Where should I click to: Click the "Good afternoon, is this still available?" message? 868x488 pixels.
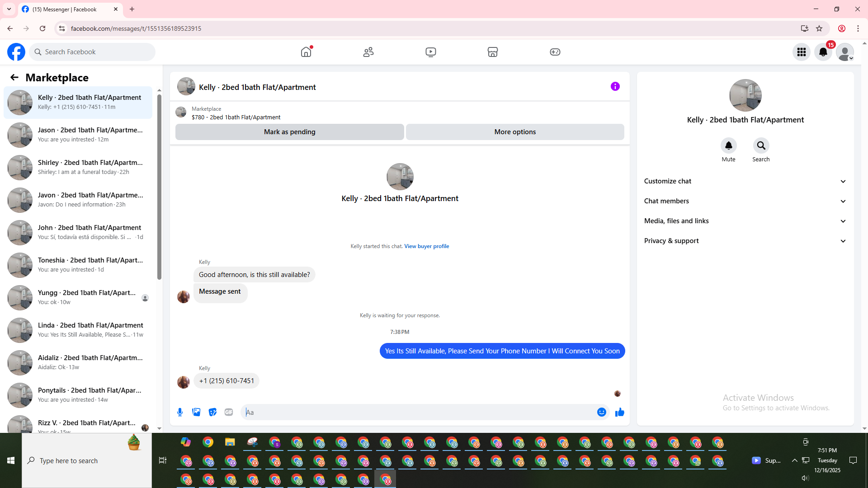coord(255,275)
